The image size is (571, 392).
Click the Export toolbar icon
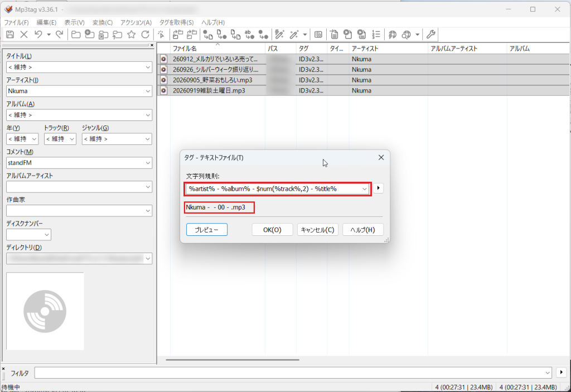pyautogui.click(x=334, y=35)
